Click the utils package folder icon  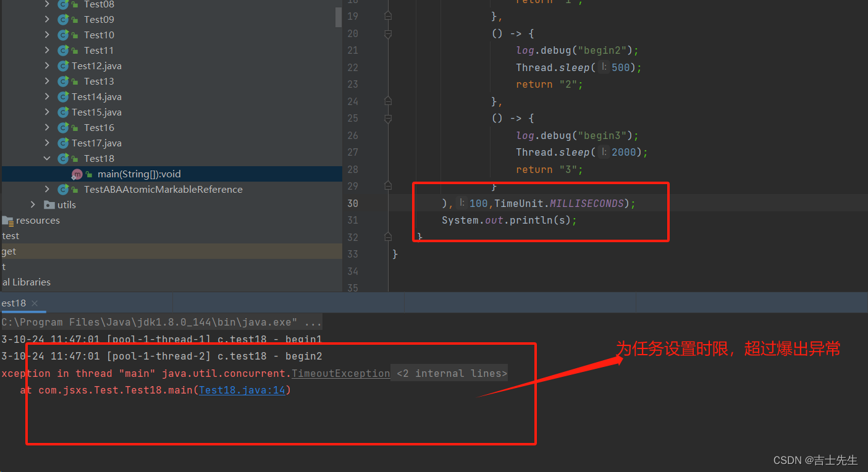coord(49,204)
